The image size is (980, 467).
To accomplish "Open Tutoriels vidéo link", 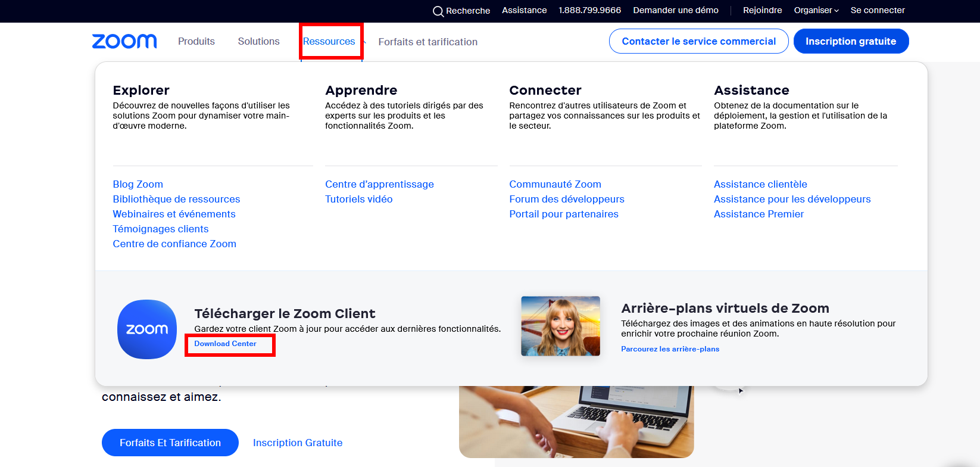I will pos(359,199).
